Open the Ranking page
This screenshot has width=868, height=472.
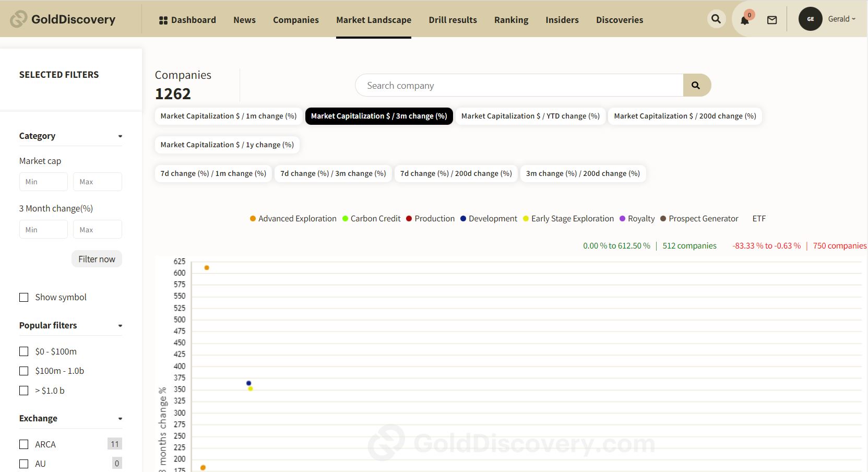point(512,20)
